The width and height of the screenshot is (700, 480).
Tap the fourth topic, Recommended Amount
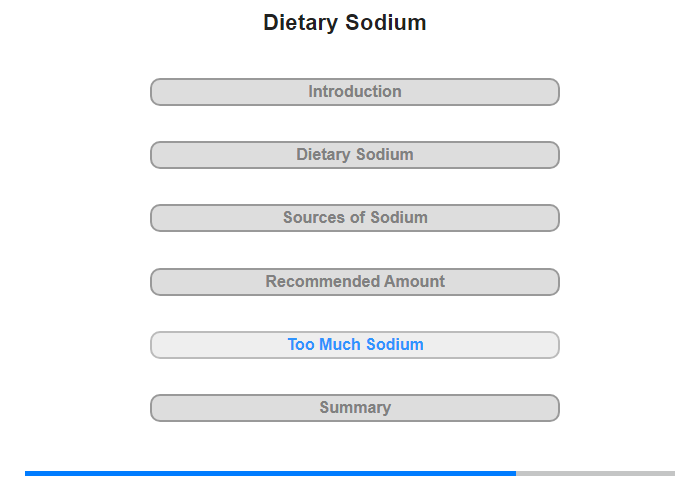click(x=355, y=282)
